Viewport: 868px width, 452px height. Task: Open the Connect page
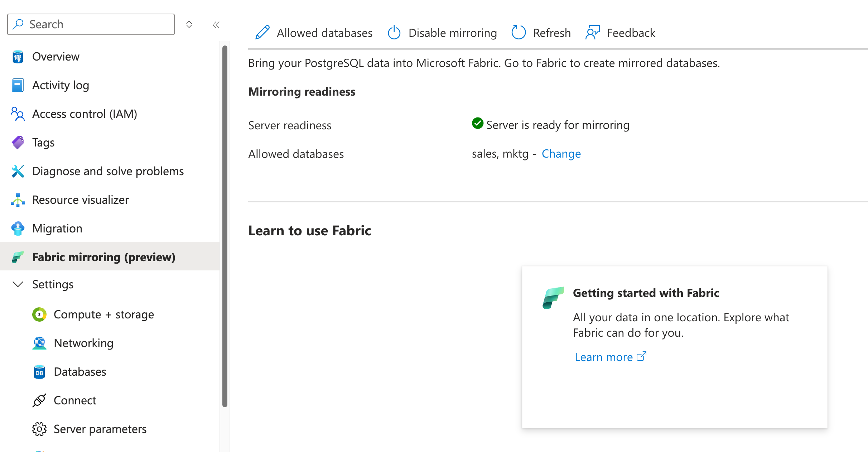click(75, 400)
